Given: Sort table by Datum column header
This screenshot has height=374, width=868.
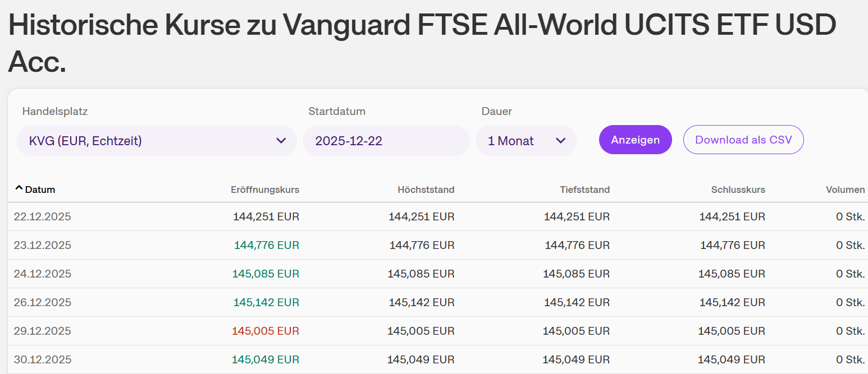Looking at the screenshot, I should tap(40, 190).
